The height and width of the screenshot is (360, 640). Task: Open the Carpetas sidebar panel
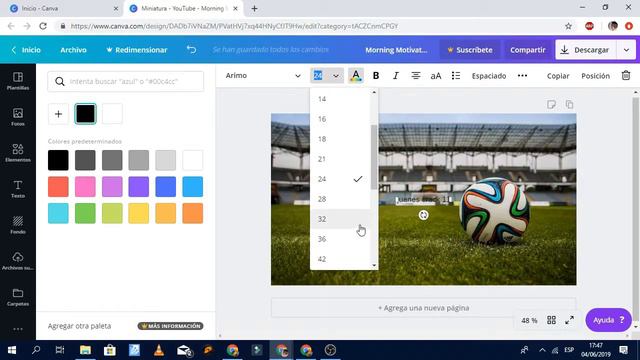coord(18,297)
